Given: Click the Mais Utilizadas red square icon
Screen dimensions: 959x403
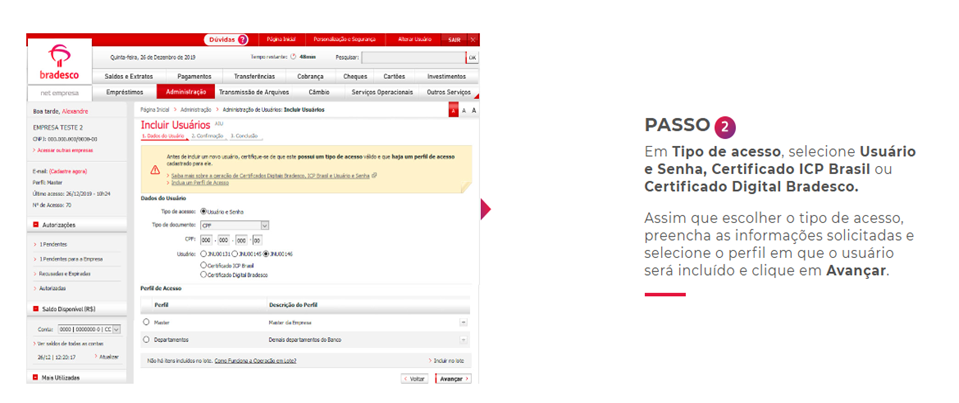Looking at the screenshot, I should click(36, 377).
